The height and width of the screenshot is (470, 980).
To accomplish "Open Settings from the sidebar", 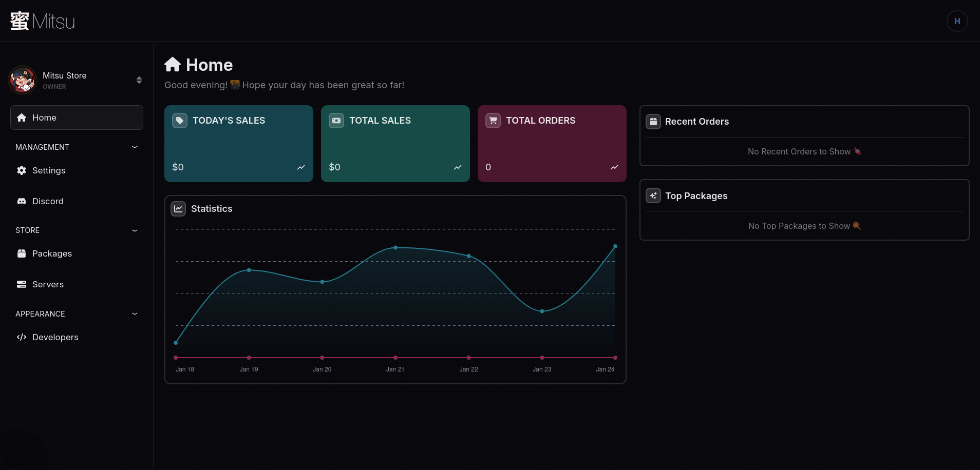I will 49,170.
